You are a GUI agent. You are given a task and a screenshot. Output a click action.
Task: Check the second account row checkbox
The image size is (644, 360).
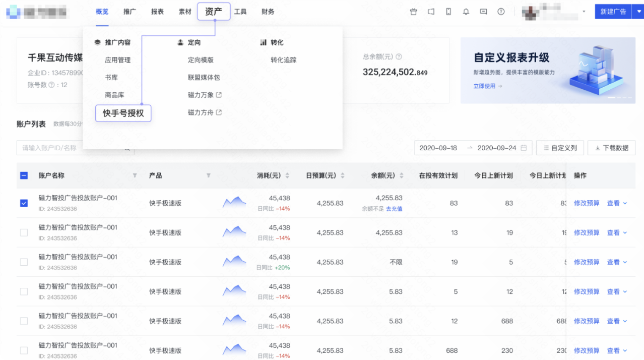pos(24,232)
